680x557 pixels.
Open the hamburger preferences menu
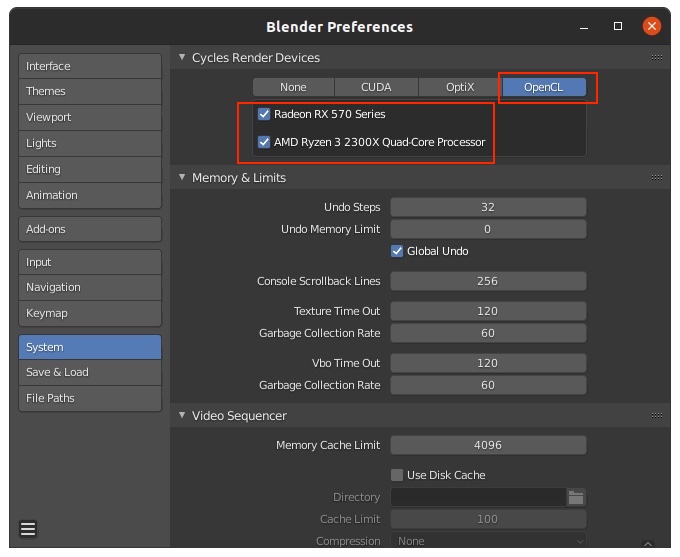[28, 529]
